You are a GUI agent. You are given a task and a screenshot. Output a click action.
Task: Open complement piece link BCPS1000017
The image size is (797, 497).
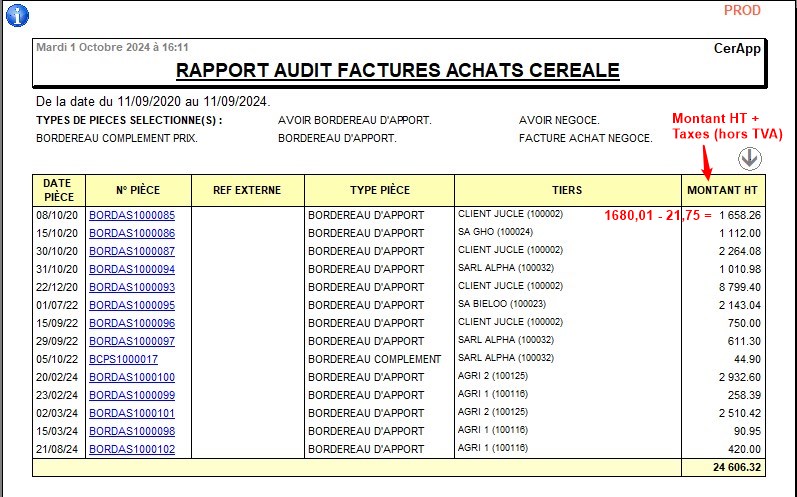123,359
